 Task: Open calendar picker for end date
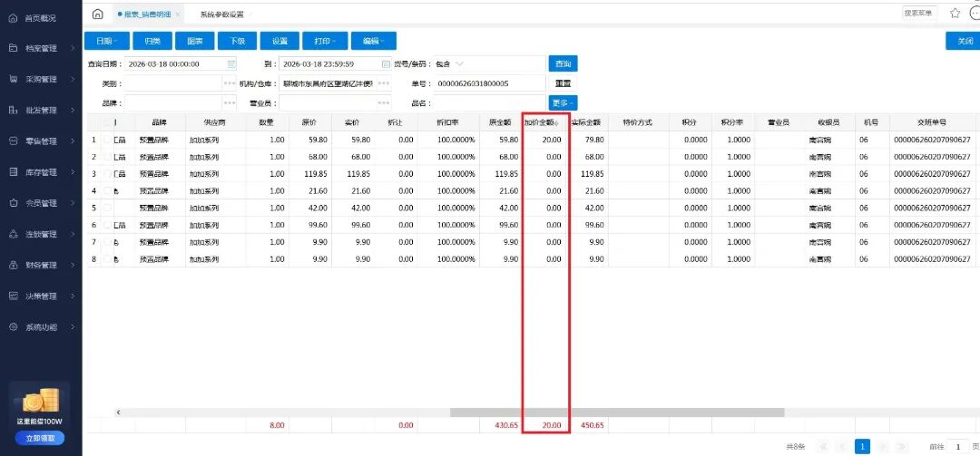pos(386,64)
